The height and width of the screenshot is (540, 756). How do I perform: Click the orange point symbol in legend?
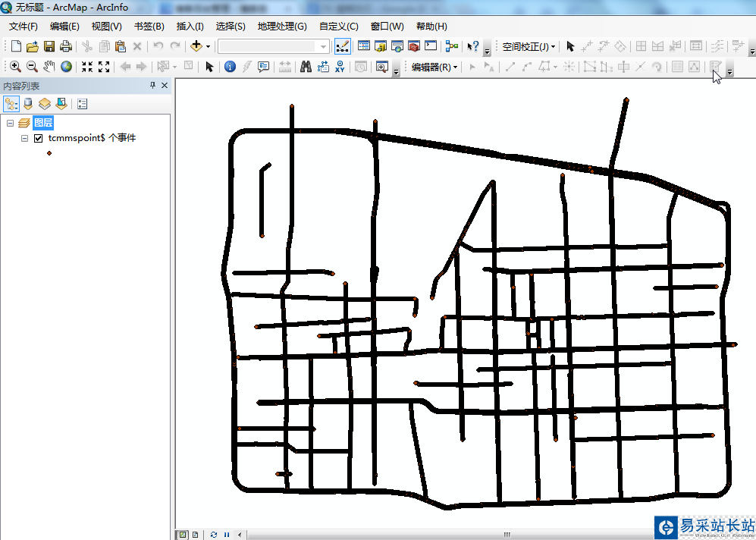pyautogui.click(x=49, y=153)
